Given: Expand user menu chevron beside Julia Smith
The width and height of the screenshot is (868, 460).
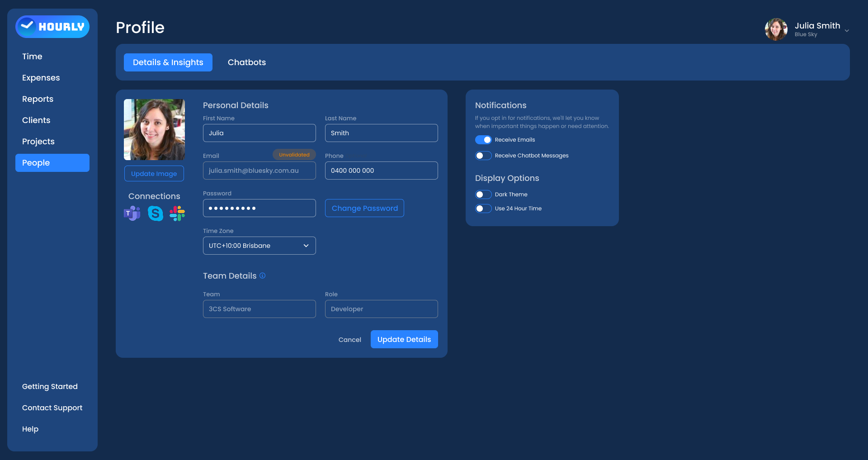Looking at the screenshot, I should click(x=847, y=31).
